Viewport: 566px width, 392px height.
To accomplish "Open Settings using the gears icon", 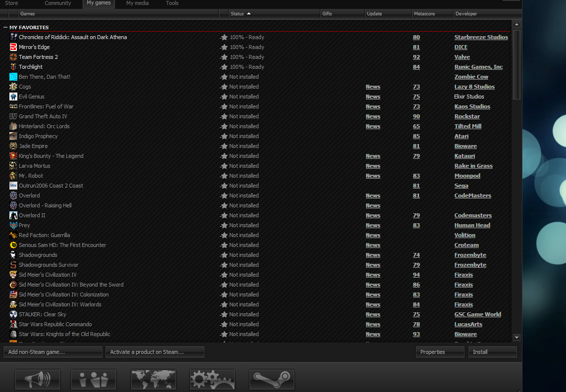I will [212, 379].
